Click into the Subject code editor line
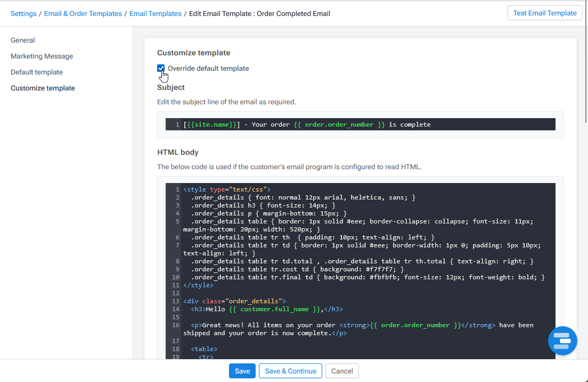The width and height of the screenshot is (588, 382). coord(361,124)
